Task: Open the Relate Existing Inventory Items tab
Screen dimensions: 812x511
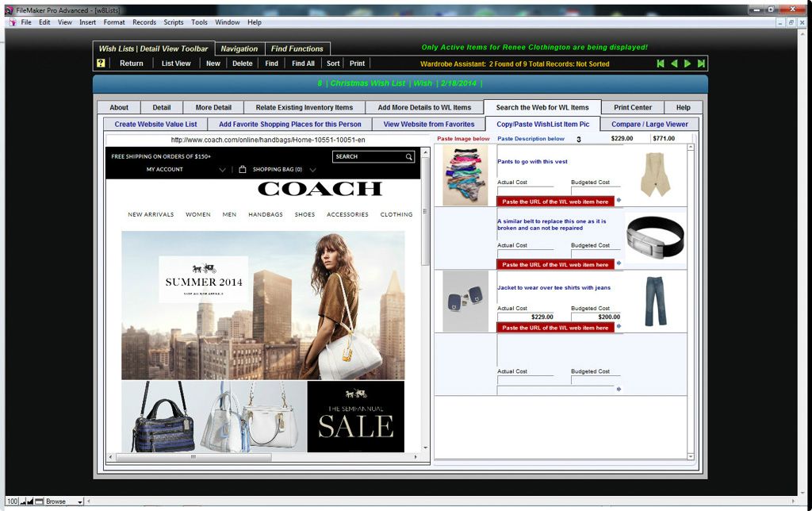Action: tap(304, 107)
